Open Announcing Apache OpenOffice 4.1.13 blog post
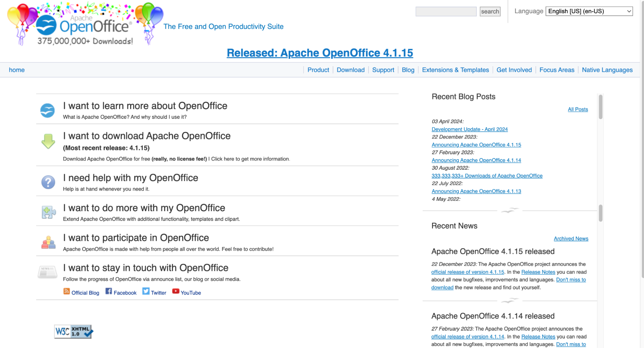Screen dimensions: 644x348 [476, 191]
